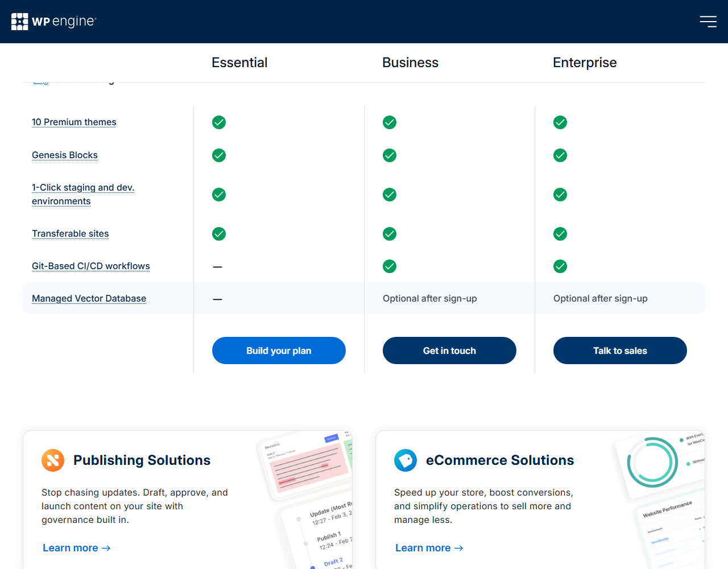Open 1-Click staging and dev. environments link
This screenshot has height=569, width=728.
(x=83, y=195)
